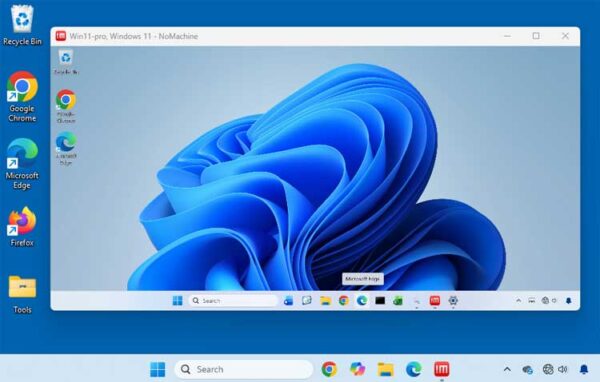This screenshot has width=600, height=382.
Task: Click the volume speaker icon in host tray
Action: [562, 369]
